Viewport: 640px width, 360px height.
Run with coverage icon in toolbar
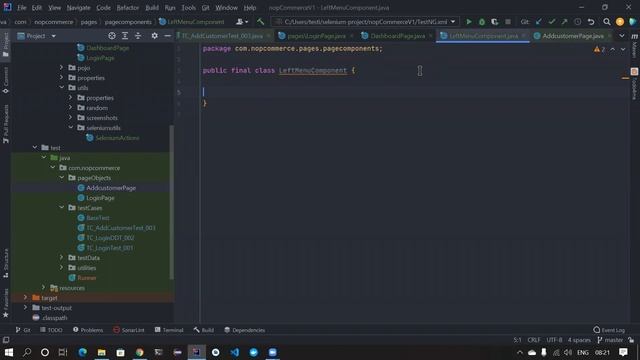[495, 22]
